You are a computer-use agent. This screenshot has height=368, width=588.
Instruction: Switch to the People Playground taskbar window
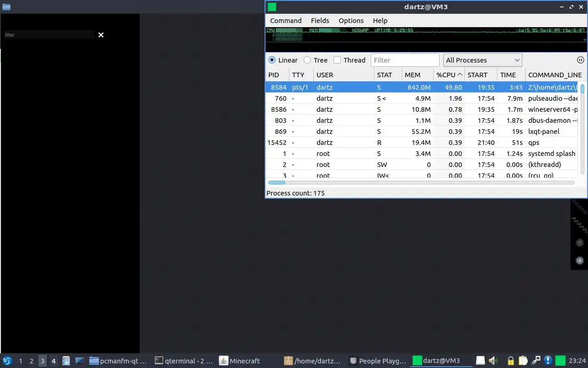click(378, 361)
